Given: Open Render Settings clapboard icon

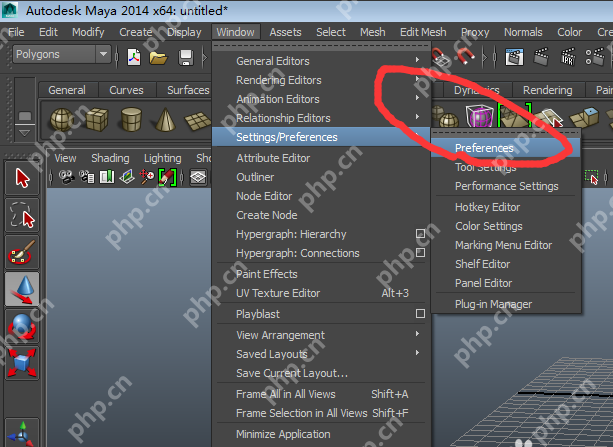Looking at the screenshot, I should (x=595, y=57).
